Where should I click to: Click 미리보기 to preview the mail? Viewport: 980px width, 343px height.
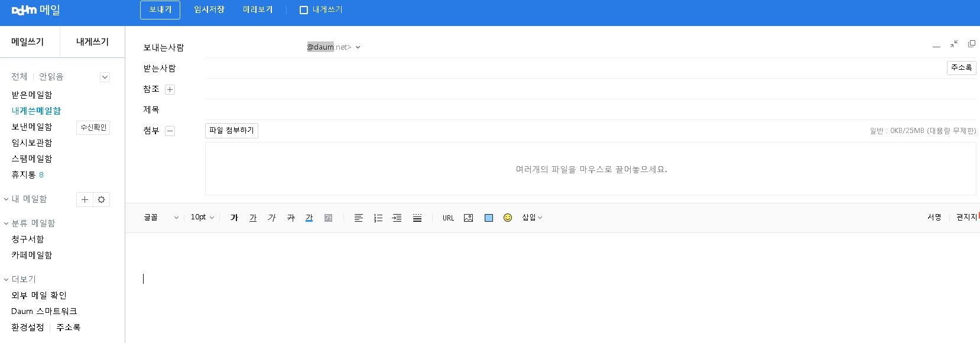coord(258,10)
